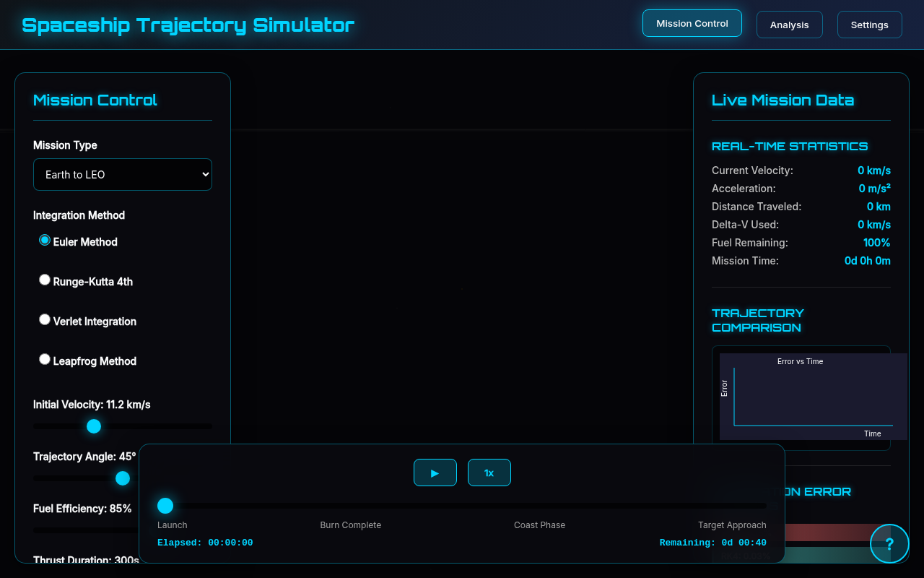Open the question-mark help icon

click(889, 543)
